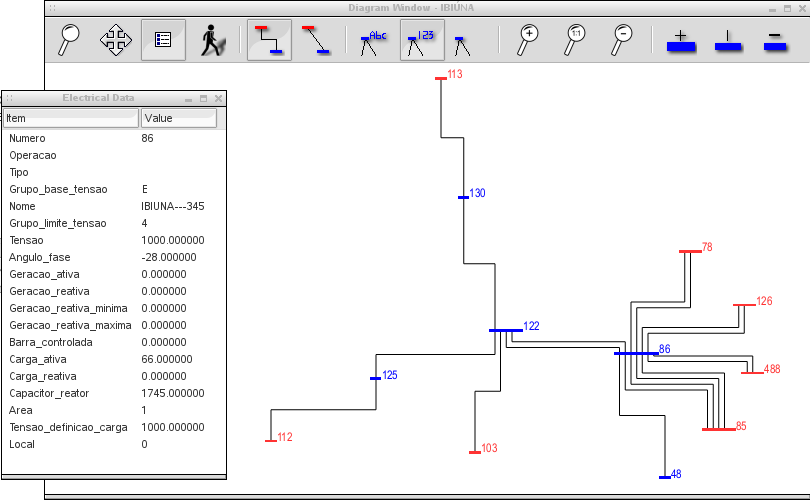Select the magnifier inspect tool

pyautogui.click(x=69, y=40)
